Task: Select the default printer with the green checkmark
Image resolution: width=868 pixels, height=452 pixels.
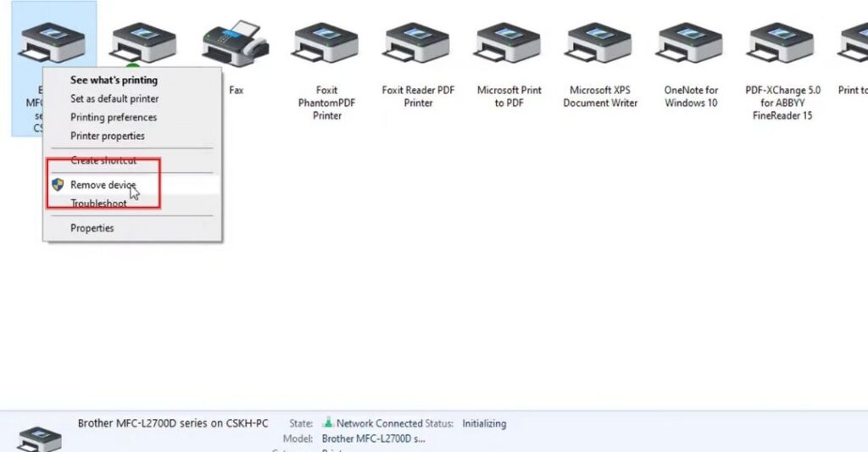Action: tap(142, 42)
